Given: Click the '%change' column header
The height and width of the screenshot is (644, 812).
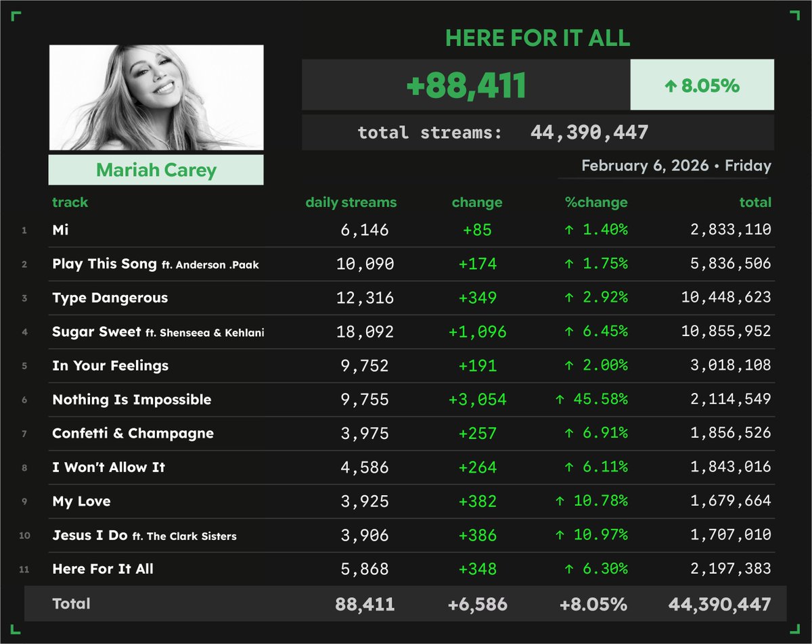Looking at the screenshot, I should [596, 202].
